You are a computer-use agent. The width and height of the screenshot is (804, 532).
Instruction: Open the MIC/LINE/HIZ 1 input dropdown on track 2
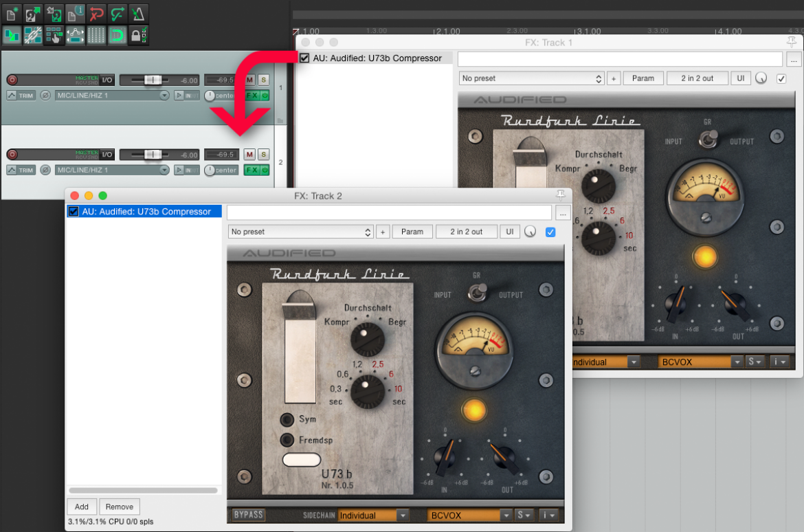[113, 170]
